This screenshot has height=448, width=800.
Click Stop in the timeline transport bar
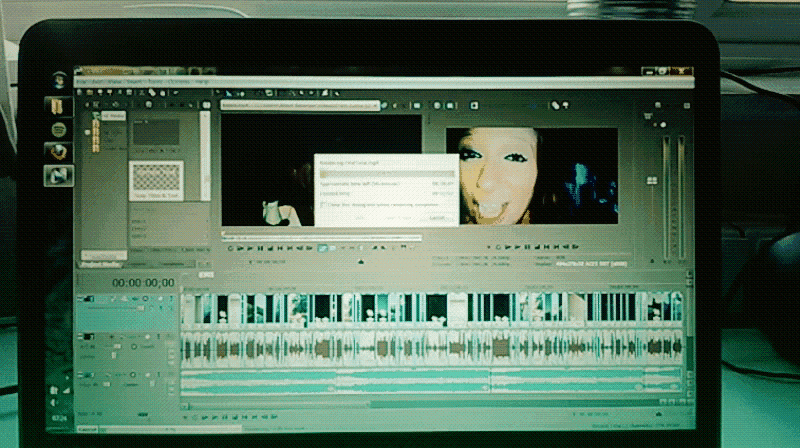(235, 417)
